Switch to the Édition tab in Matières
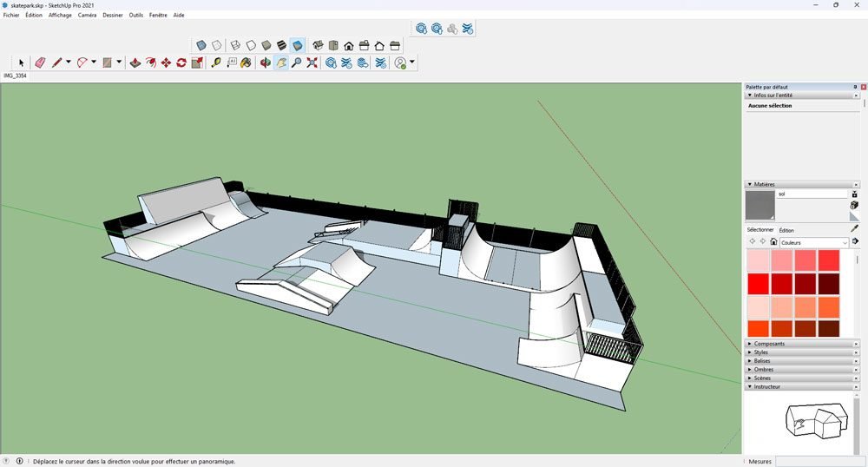868x467 pixels. (x=786, y=230)
